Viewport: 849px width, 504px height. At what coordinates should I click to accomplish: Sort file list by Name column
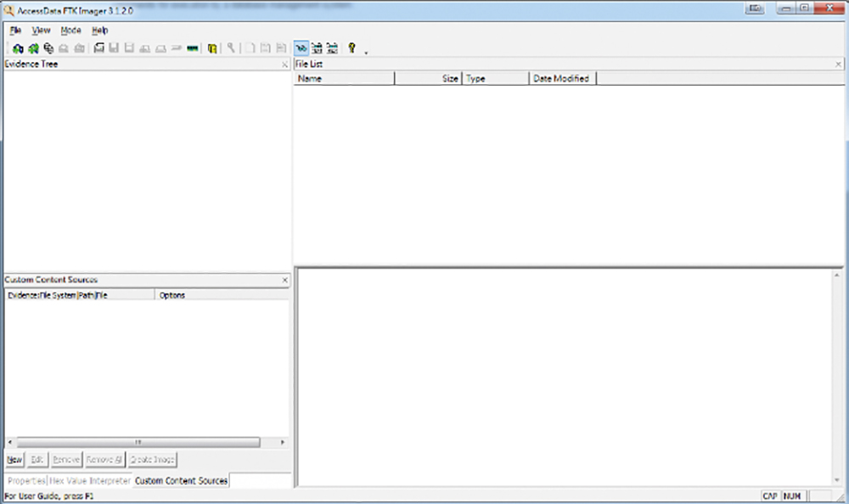click(345, 79)
